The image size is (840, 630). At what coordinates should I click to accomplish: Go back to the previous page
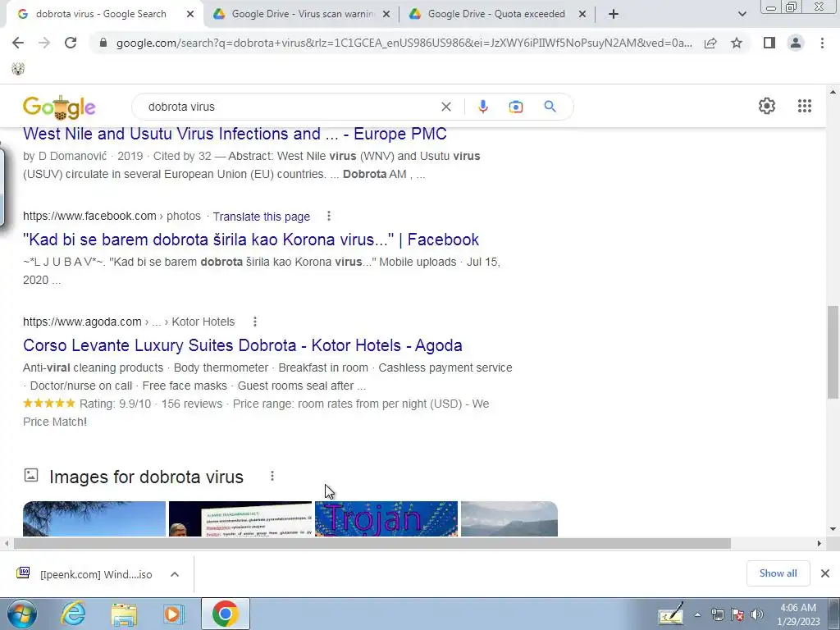pos(18,43)
